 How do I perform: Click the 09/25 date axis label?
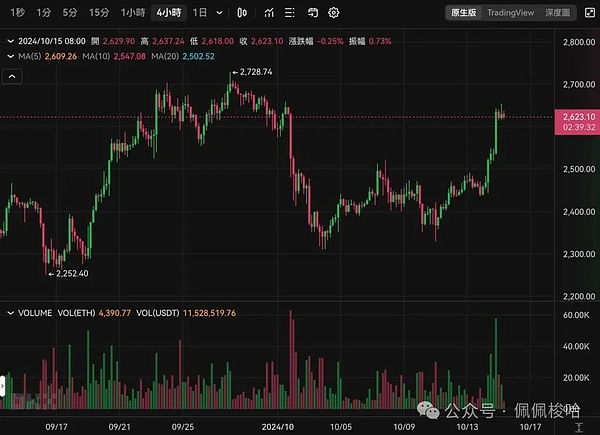pos(183,427)
